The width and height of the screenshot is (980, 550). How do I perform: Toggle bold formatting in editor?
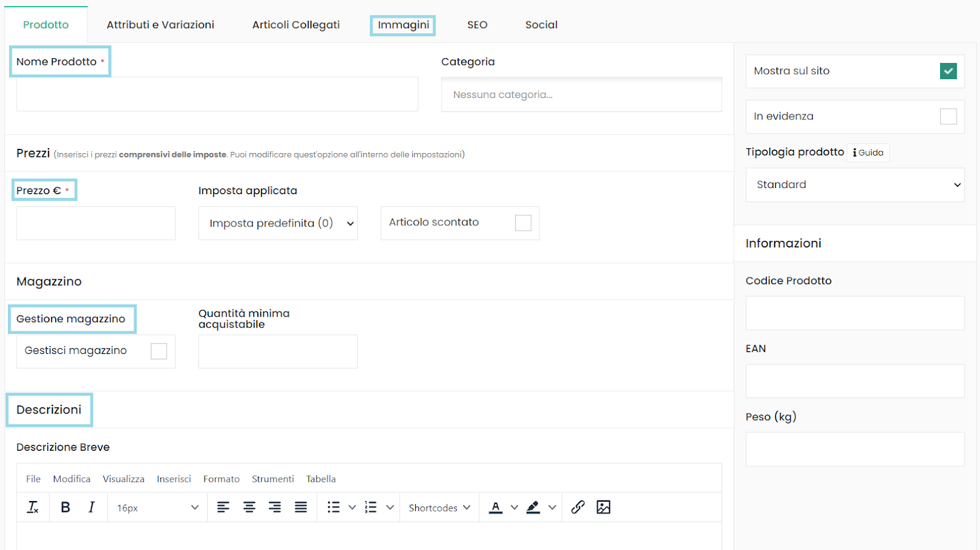pos(66,507)
